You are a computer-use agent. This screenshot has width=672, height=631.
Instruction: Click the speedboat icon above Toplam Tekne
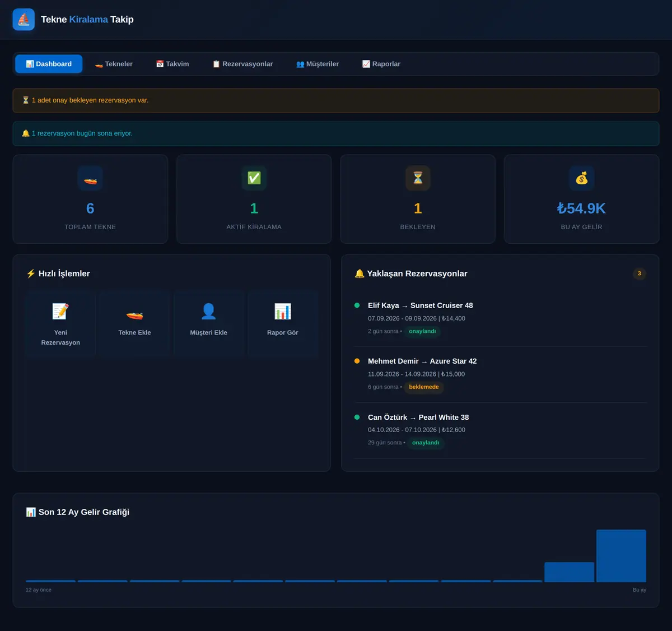point(90,179)
